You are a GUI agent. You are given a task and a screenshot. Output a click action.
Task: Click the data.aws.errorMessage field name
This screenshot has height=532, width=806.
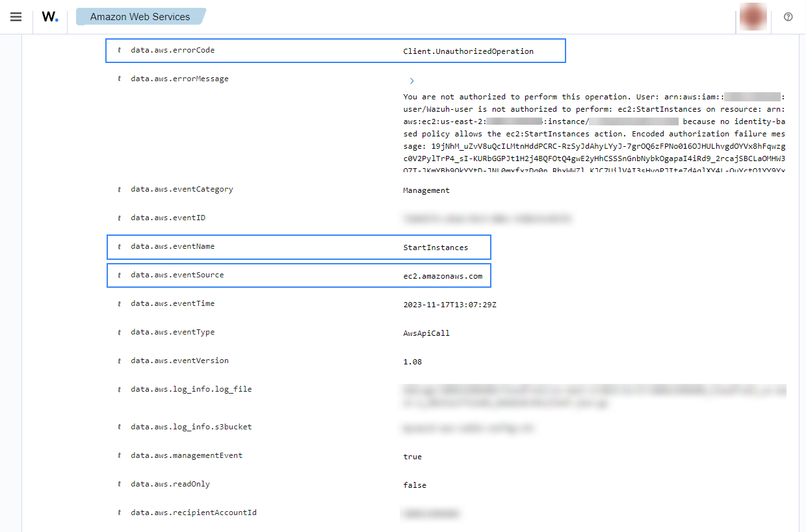(179, 79)
